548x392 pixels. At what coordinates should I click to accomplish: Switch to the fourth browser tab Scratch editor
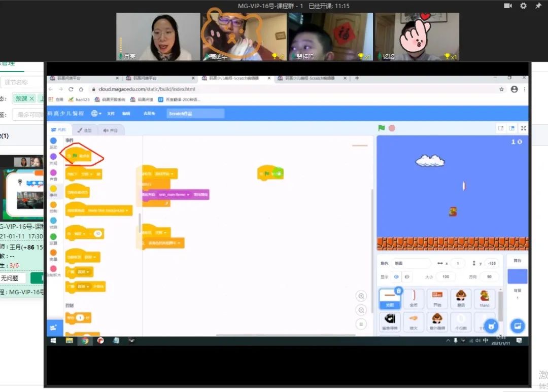(x=313, y=78)
